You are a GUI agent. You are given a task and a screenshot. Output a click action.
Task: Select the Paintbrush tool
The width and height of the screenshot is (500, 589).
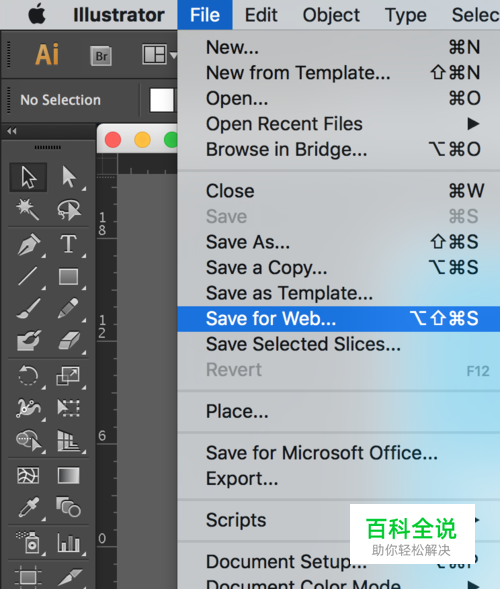(29, 309)
